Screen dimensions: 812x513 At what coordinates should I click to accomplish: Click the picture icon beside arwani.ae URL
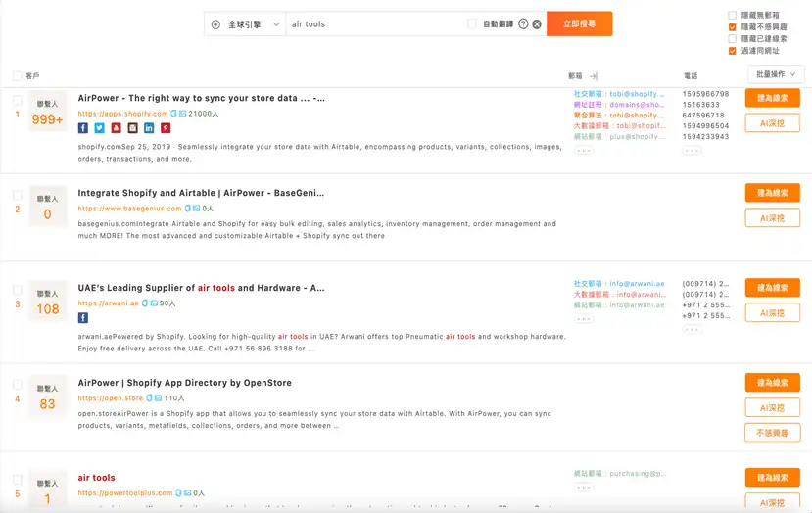tap(154, 303)
